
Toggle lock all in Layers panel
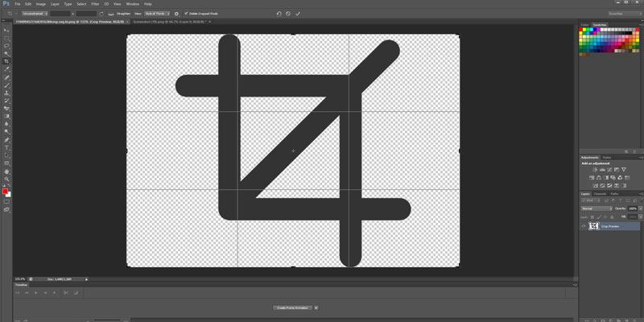coord(611,217)
